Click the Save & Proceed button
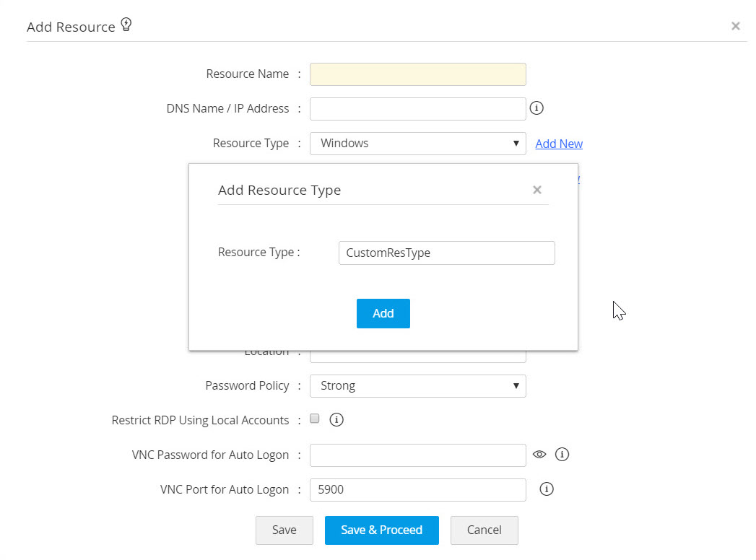The image size is (756, 560). pos(381,530)
